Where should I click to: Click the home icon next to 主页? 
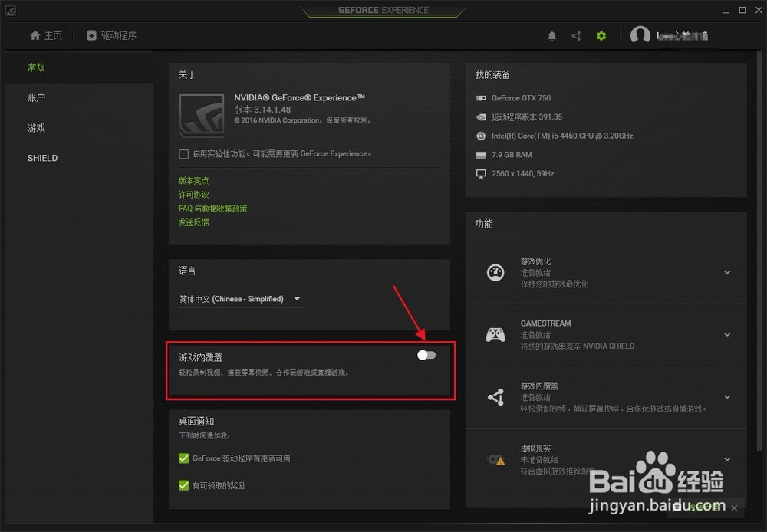tap(35, 35)
